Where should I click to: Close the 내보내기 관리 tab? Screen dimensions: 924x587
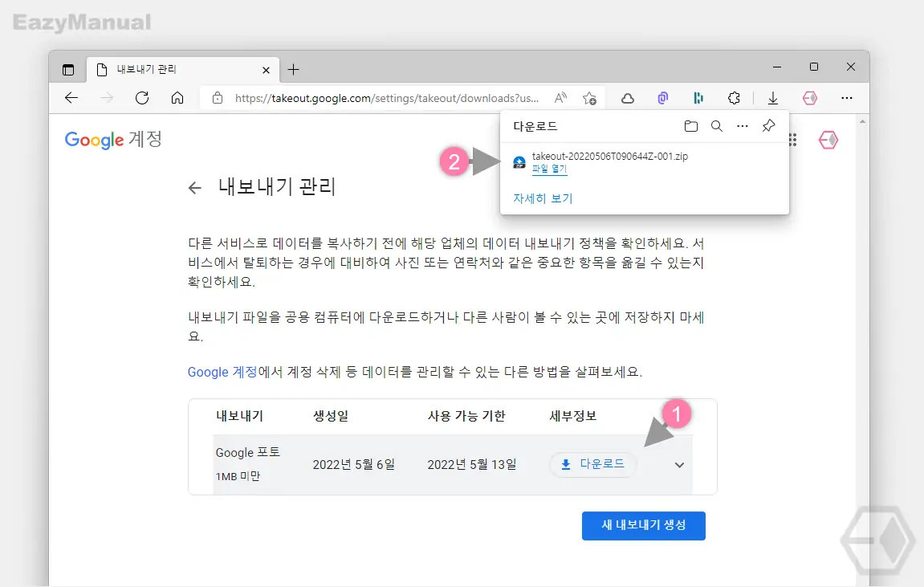click(266, 70)
